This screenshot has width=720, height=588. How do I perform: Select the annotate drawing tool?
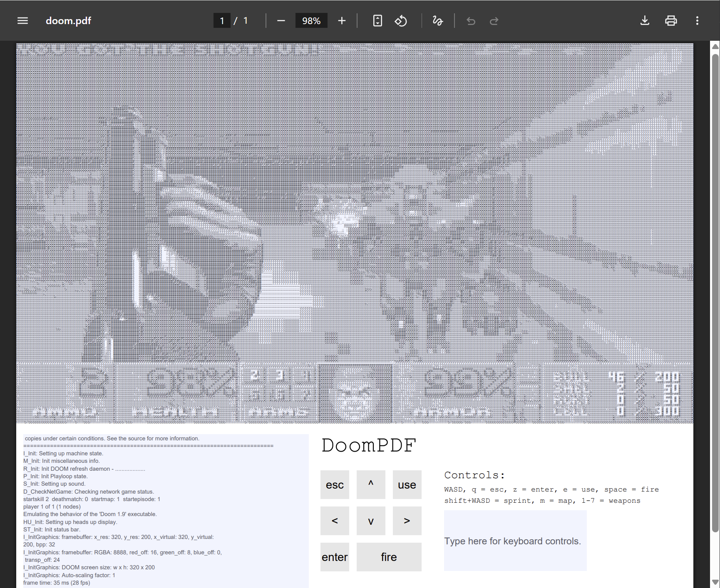tap(437, 20)
